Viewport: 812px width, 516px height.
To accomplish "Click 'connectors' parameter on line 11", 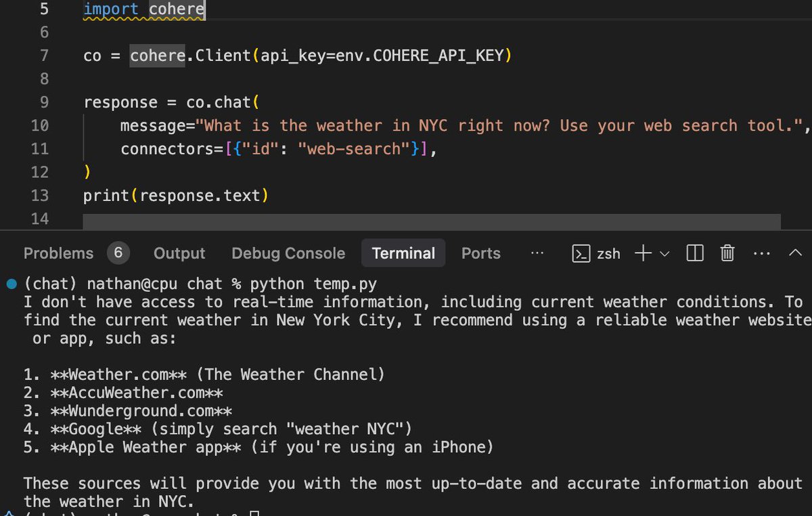I will [x=167, y=148].
